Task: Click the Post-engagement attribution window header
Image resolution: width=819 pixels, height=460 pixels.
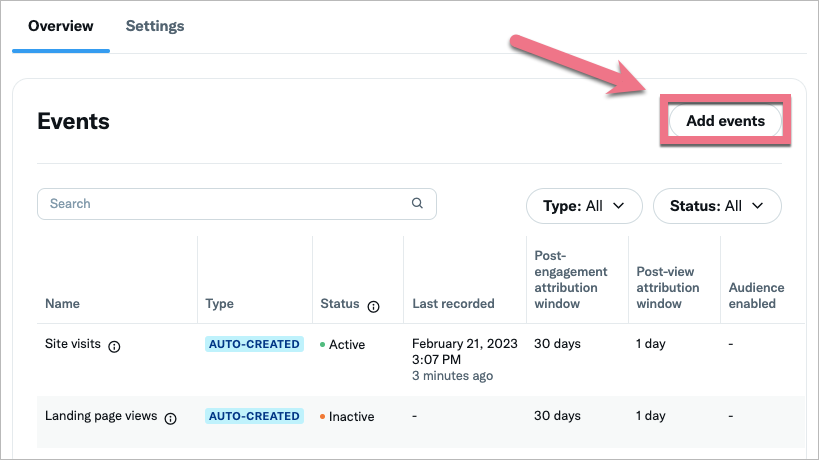Action: click(x=571, y=279)
